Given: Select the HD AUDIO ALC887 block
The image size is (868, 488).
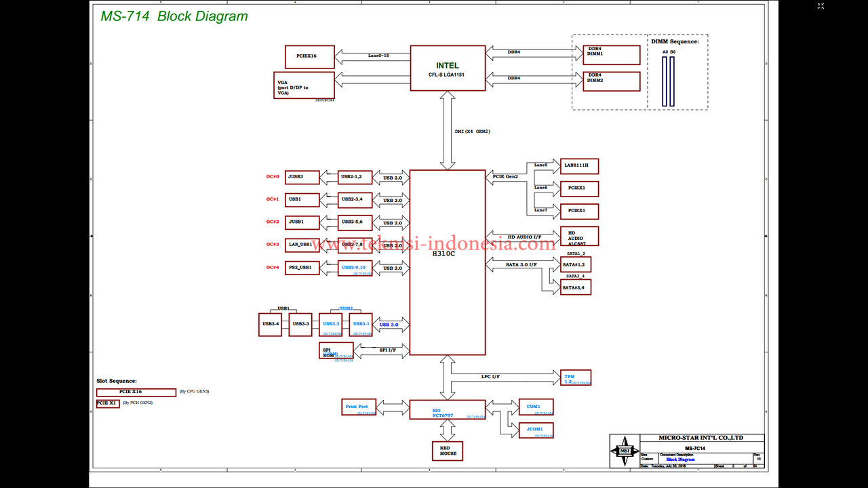Looking at the screenshot, I should point(579,236).
